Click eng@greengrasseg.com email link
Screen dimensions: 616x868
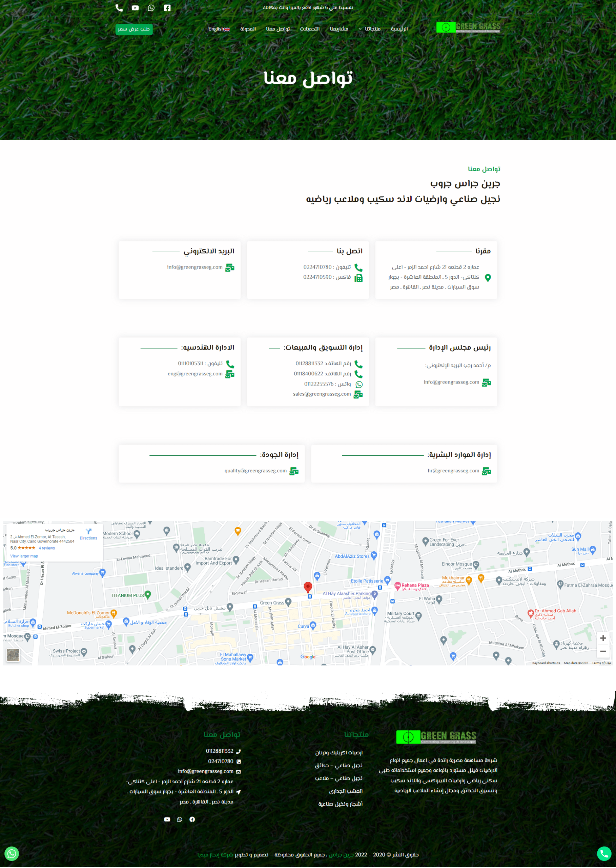(x=195, y=374)
